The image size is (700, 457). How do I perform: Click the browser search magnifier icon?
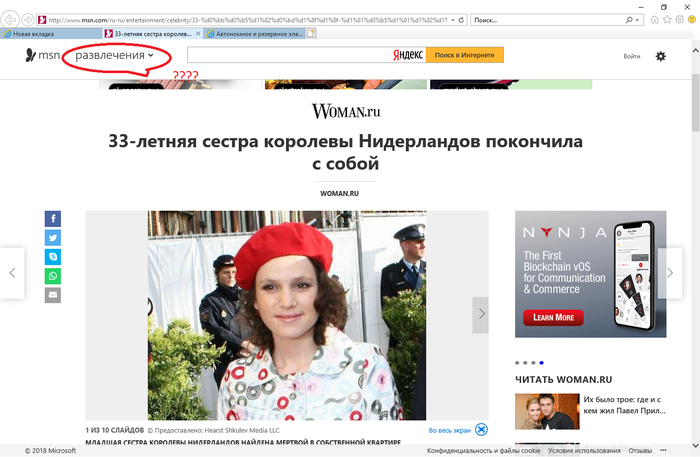pos(629,20)
